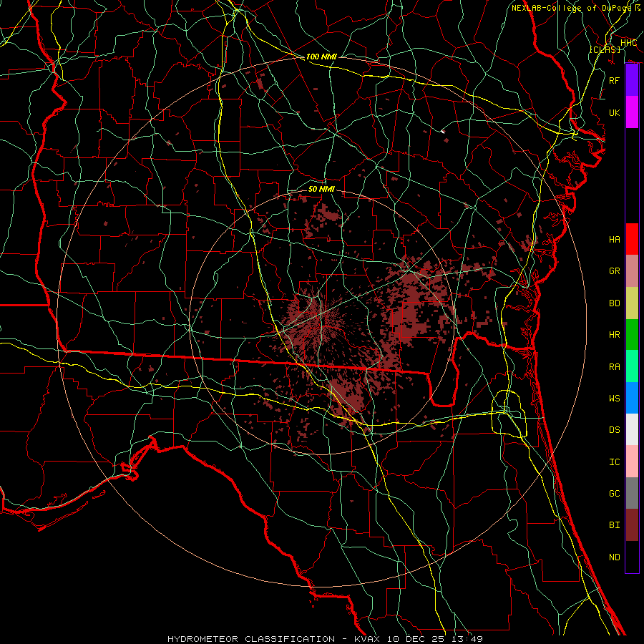Image resolution: width=644 pixels, height=644 pixels.
Task: Click the GR legend label
Action: (x=615, y=271)
